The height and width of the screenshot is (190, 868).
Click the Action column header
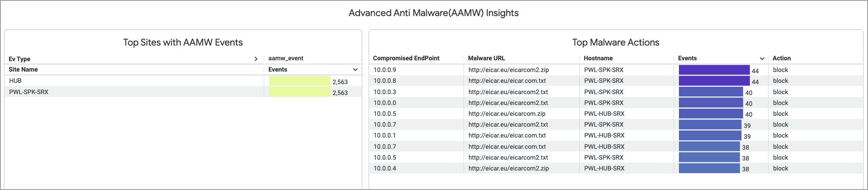(x=782, y=58)
